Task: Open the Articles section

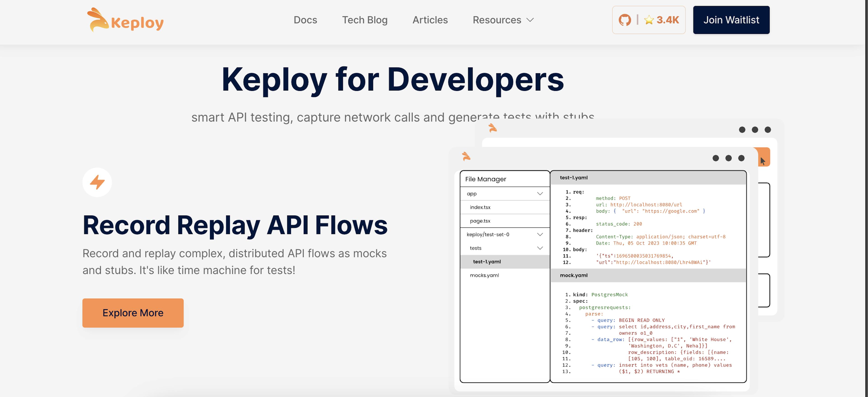Action: click(x=430, y=20)
